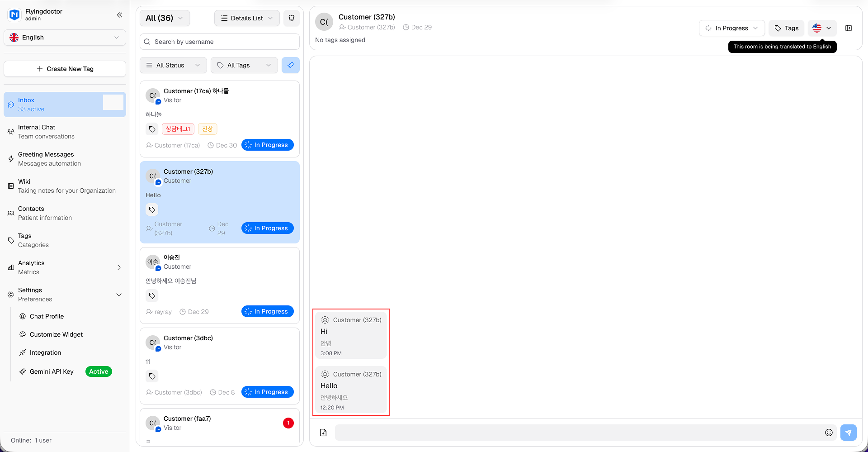Send the message with the paper plane icon
This screenshot has height=452, width=868.
(849, 432)
